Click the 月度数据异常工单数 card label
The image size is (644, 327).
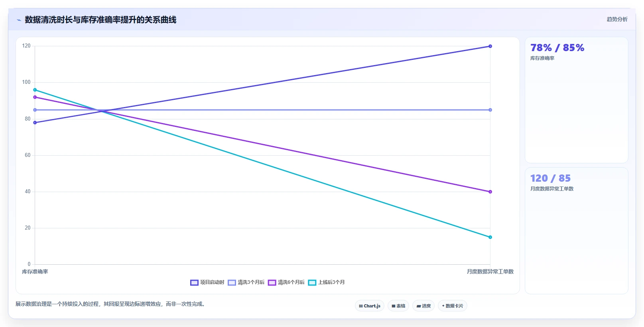552,189
